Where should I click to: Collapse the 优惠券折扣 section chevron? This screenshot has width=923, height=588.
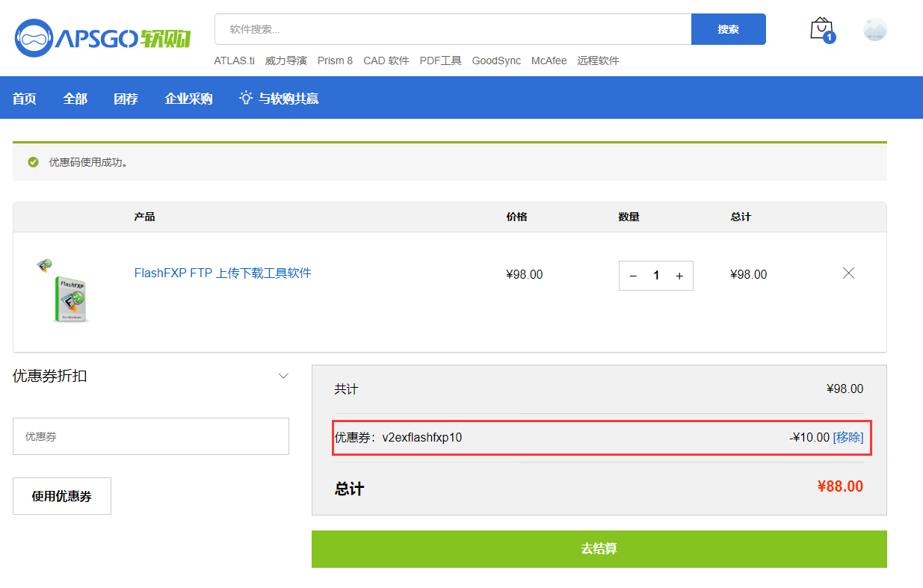(x=283, y=376)
